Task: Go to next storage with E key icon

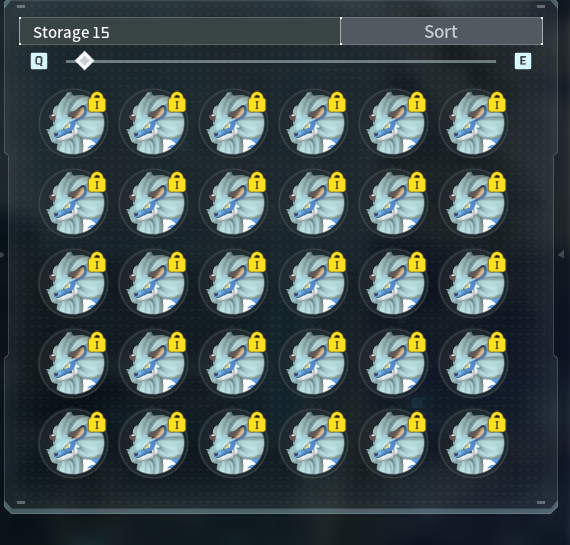Action: [x=523, y=61]
